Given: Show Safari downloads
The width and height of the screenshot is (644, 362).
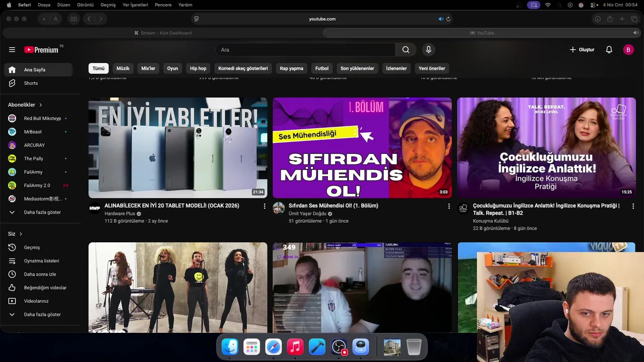Looking at the screenshot, I should point(598,19).
